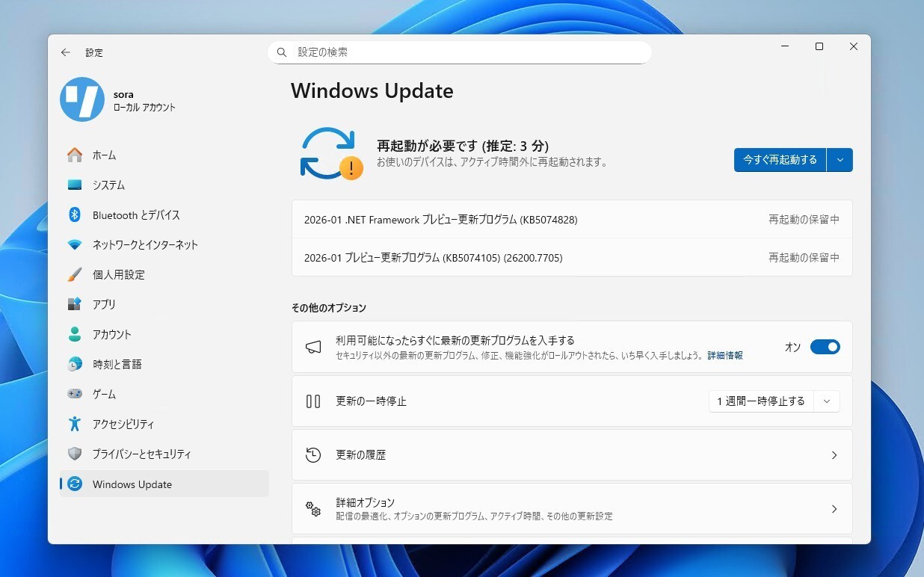Expand the restart options dropdown arrow

tap(840, 160)
